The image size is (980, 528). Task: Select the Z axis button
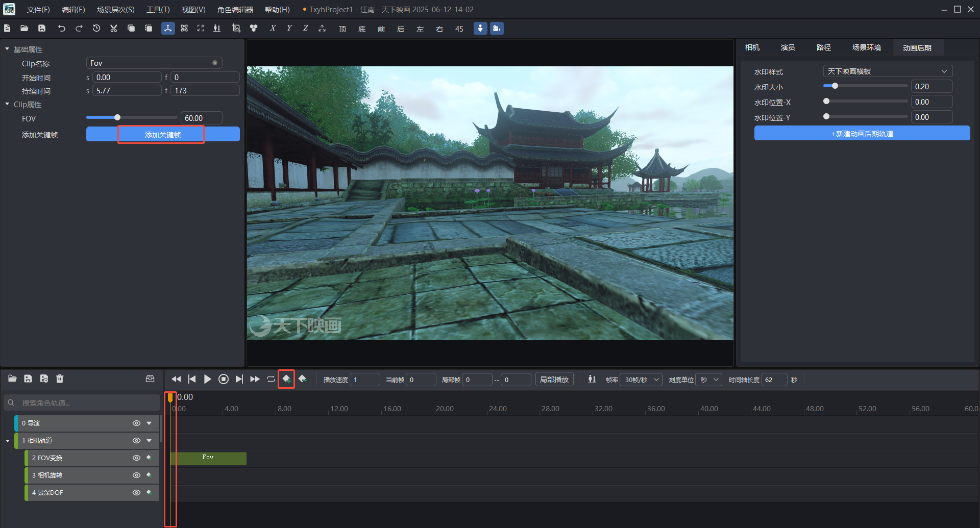pos(306,29)
